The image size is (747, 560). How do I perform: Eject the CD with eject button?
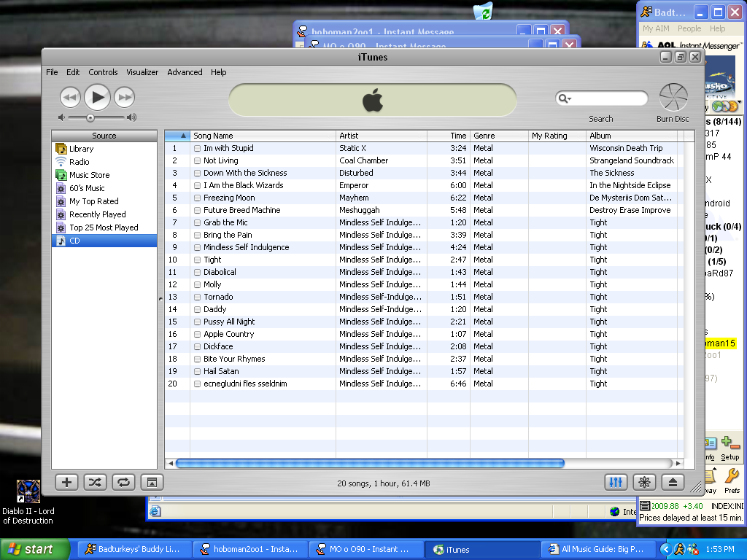[x=673, y=483]
